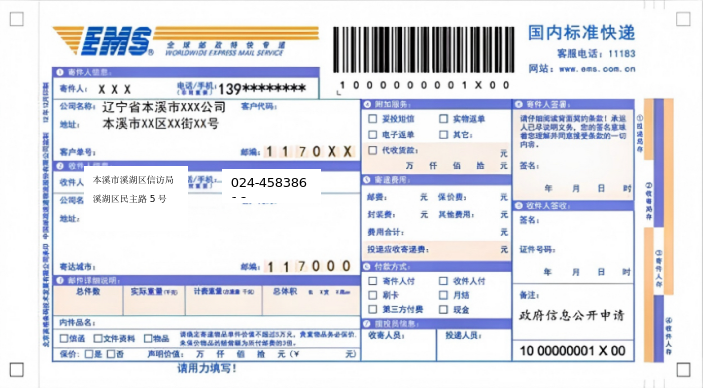Click the 客户代码 field label
The image size is (703, 388).
(x=259, y=107)
